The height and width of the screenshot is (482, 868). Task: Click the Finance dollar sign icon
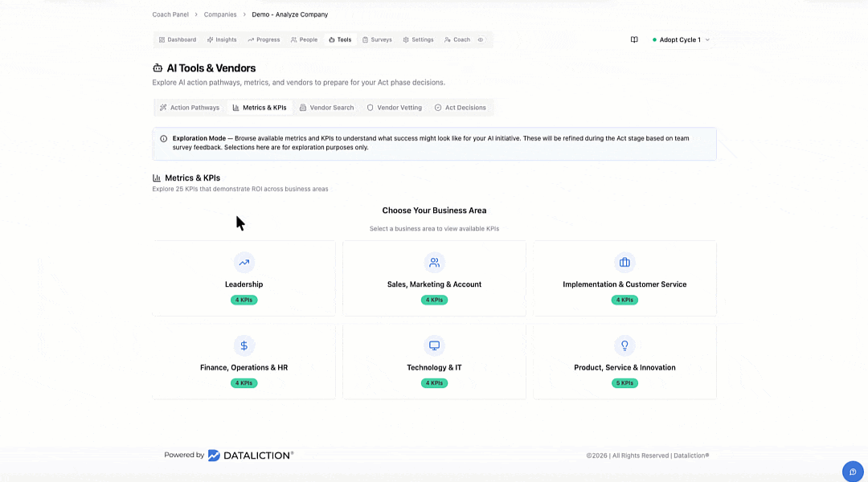tap(244, 345)
